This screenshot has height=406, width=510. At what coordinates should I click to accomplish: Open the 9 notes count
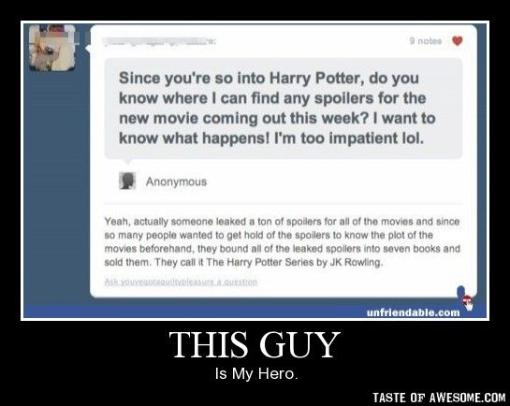tap(426, 41)
